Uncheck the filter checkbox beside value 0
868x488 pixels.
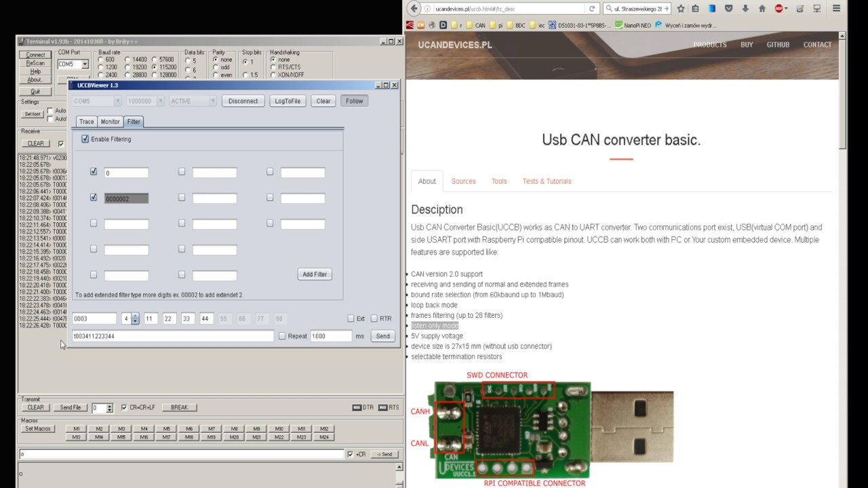coord(94,171)
